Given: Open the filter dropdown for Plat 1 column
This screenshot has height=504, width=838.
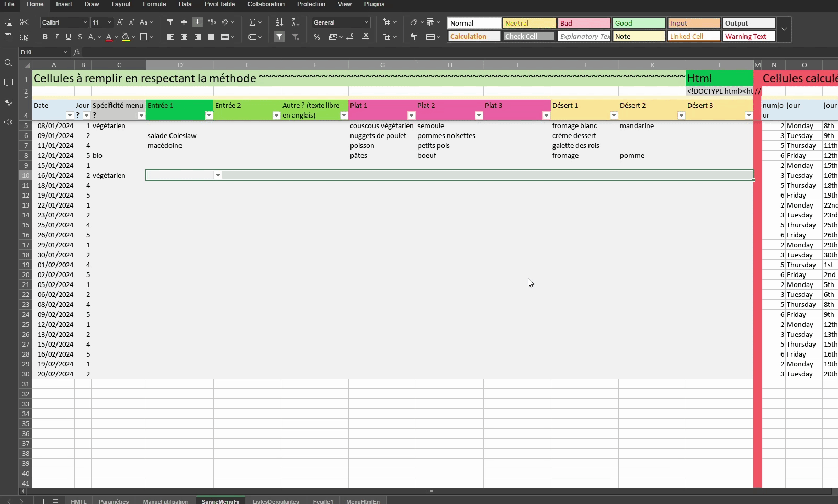Looking at the screenshot, I should [411, 116].
